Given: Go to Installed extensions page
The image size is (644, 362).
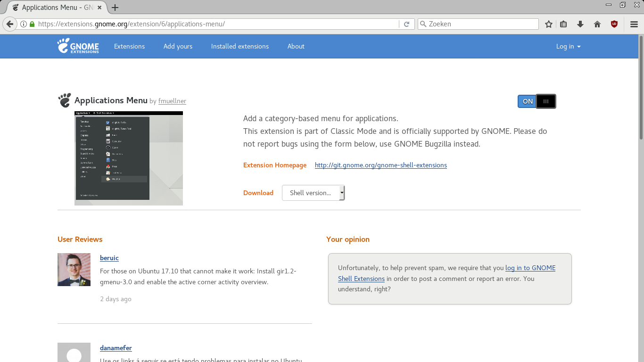Looking at the screenshot, I should point(240,46).
